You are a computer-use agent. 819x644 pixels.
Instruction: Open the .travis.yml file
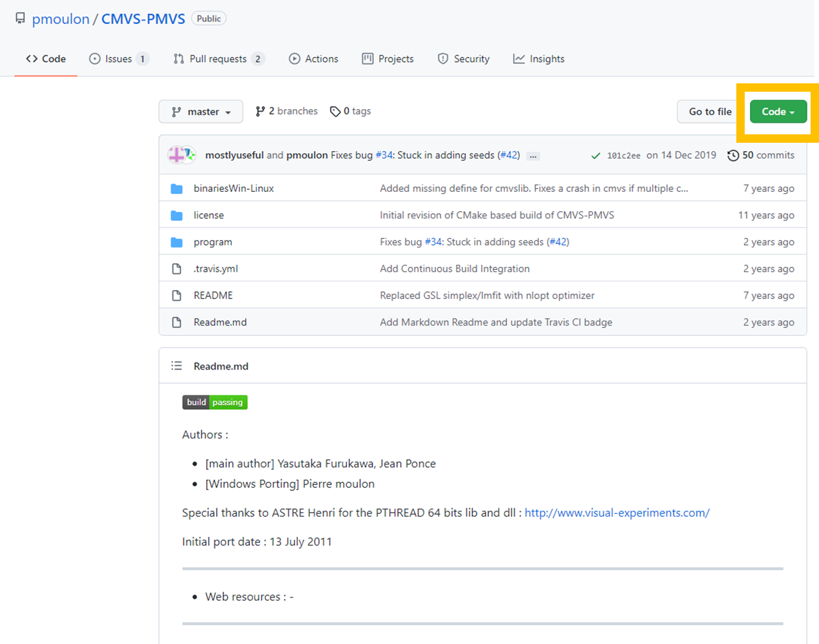pyautogui.click(x=216, y=269)
